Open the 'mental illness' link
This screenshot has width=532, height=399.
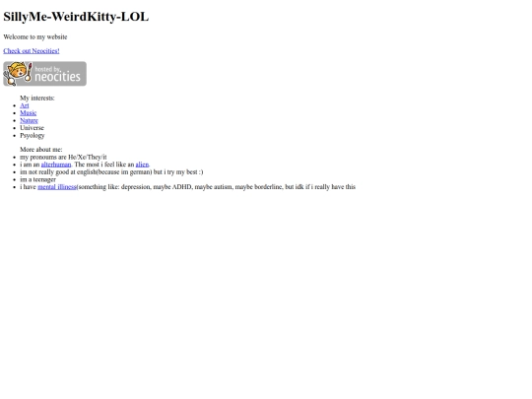[x=57, y=187]
